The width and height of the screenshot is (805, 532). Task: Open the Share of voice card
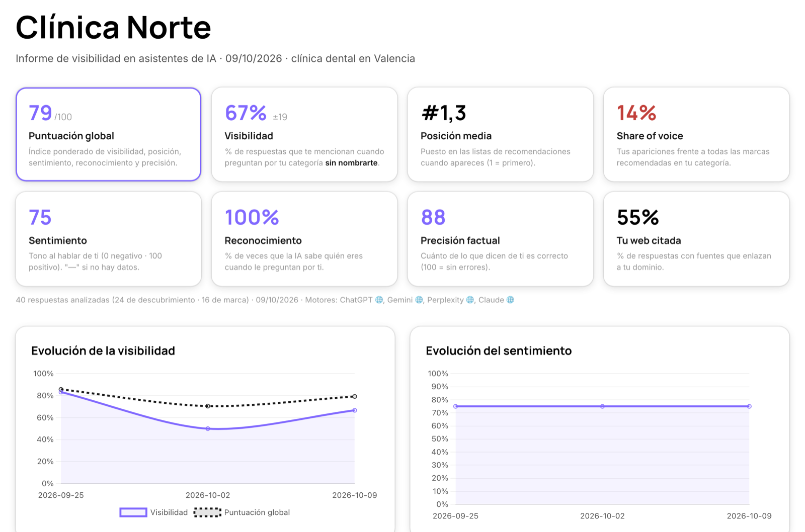696,134
